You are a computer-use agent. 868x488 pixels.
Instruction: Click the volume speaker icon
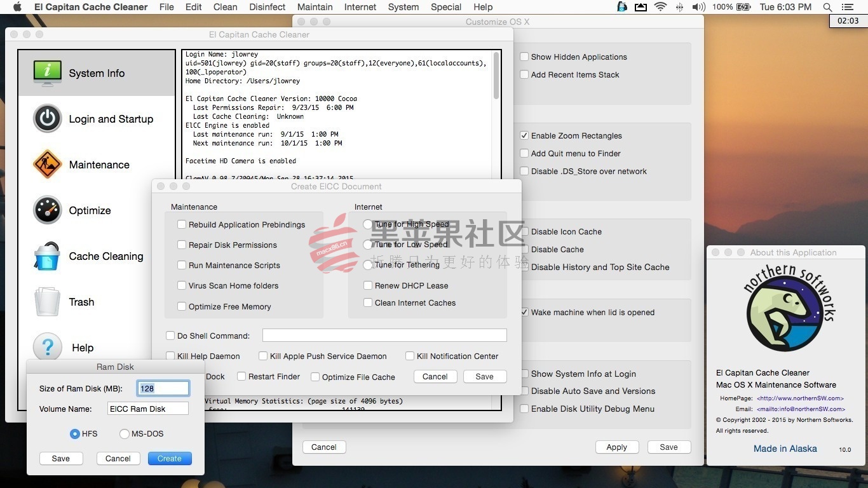coord(698,7)
